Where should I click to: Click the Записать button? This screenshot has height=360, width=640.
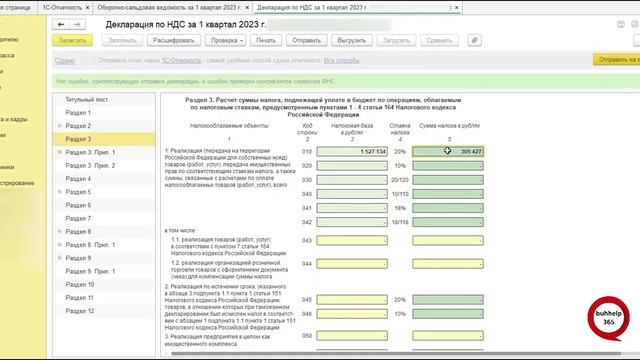(72, 40)
